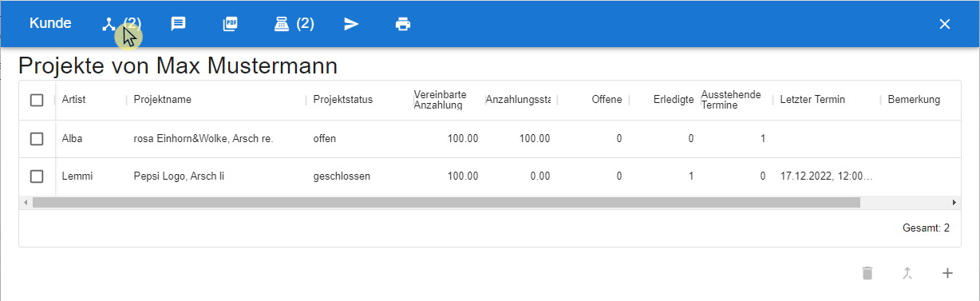Click the trash delete icon
980x301 pixels.
click(x=867, y=273)
